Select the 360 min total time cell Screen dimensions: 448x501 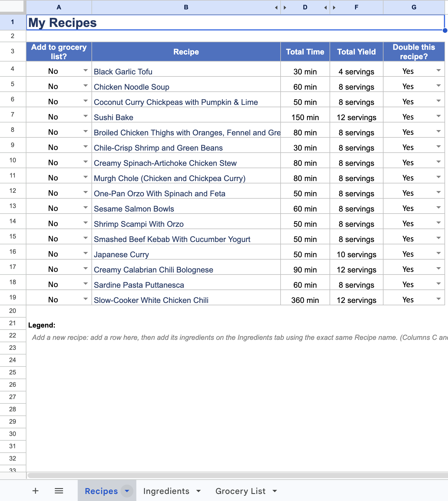305,298
